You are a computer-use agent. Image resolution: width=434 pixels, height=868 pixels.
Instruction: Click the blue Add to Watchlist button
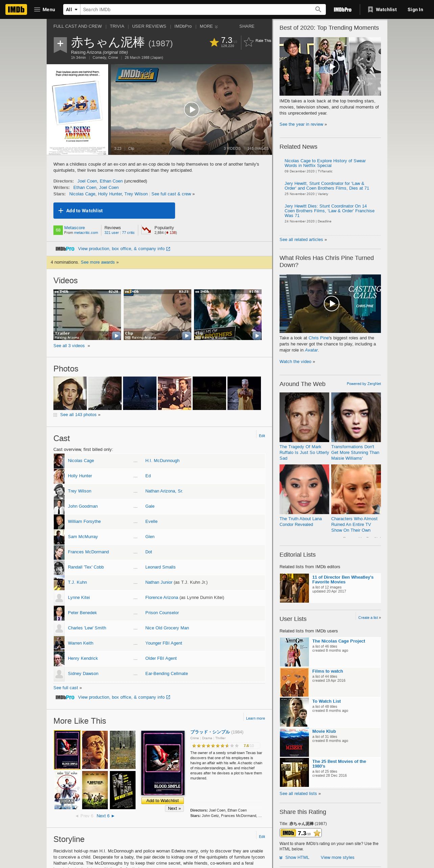click(114, 211)
